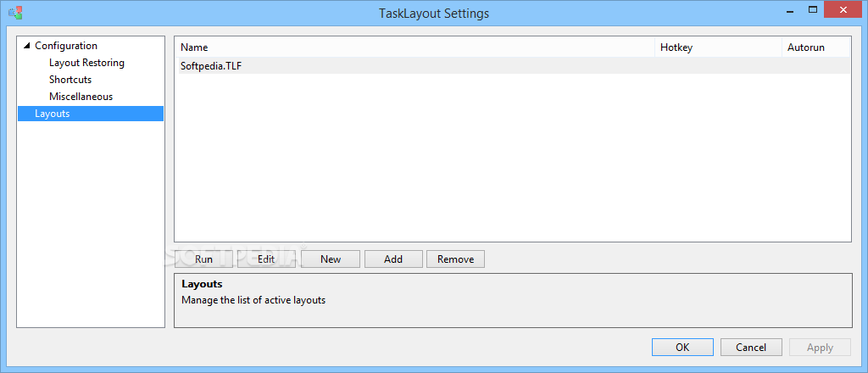868x373 pixels.
Task: Select the Layouts tree item
Action: (x=91, y=114)
